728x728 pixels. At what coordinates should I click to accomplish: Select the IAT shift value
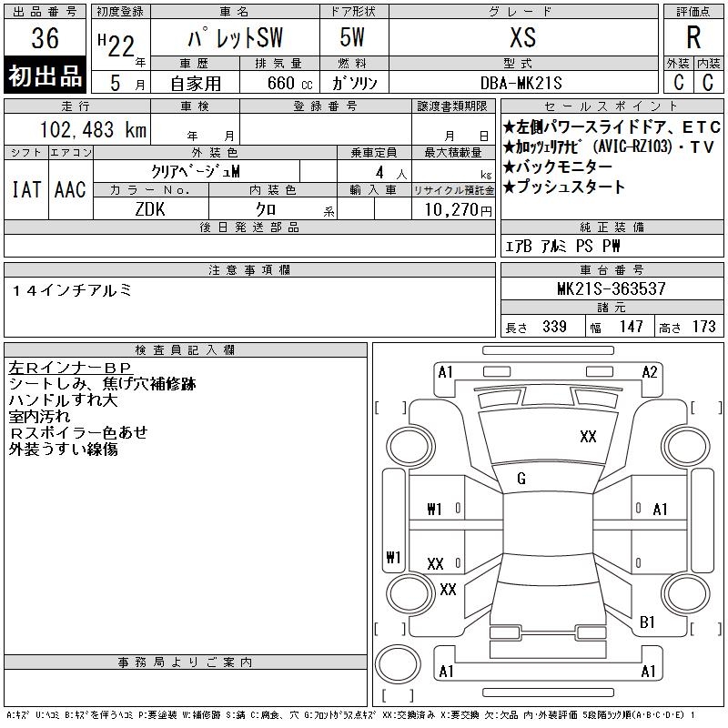26,189
